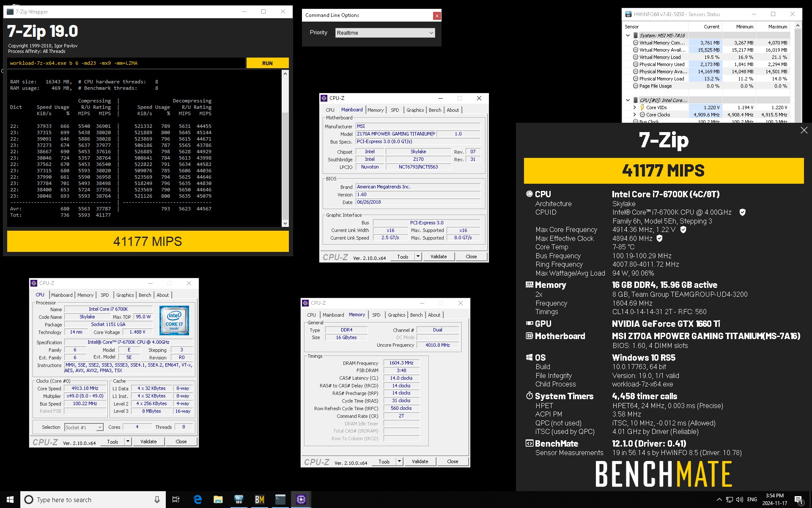Viewport: 812px width, 508px height.
Task: Click the Motherboard icon in BenchMate panel
Action: click(529, 336)
